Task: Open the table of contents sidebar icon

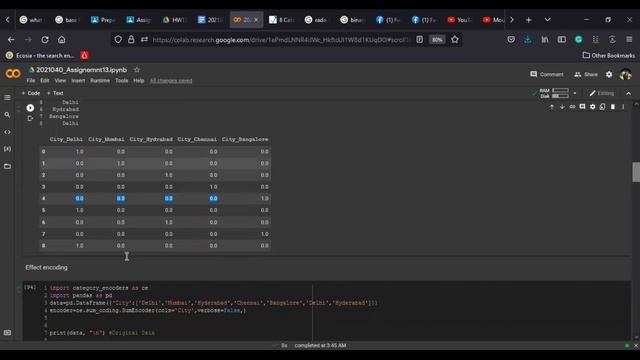Action: [7, 98]
